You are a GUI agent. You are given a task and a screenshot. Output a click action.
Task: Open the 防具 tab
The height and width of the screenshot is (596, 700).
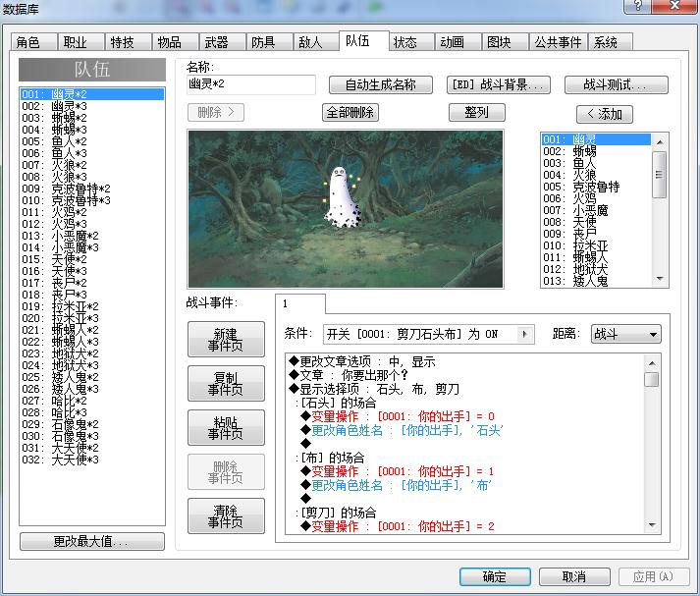(270, 42)
